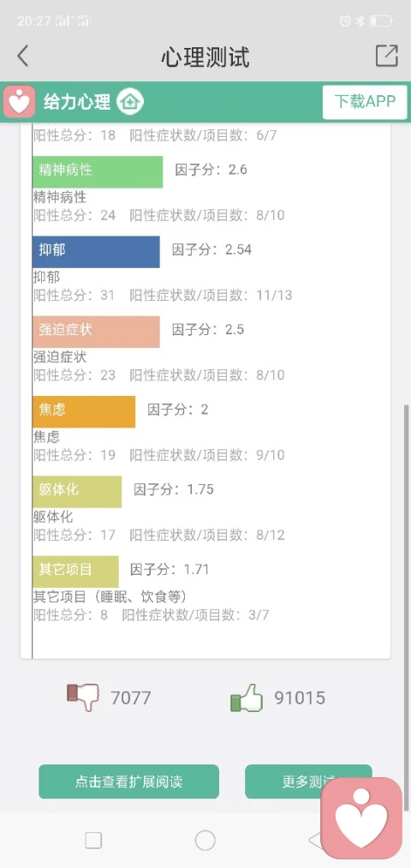Tap the 给力心理 heart logo icon
Image resolution: width=411 pixels, height=868 pixels.
coord(20,101)
